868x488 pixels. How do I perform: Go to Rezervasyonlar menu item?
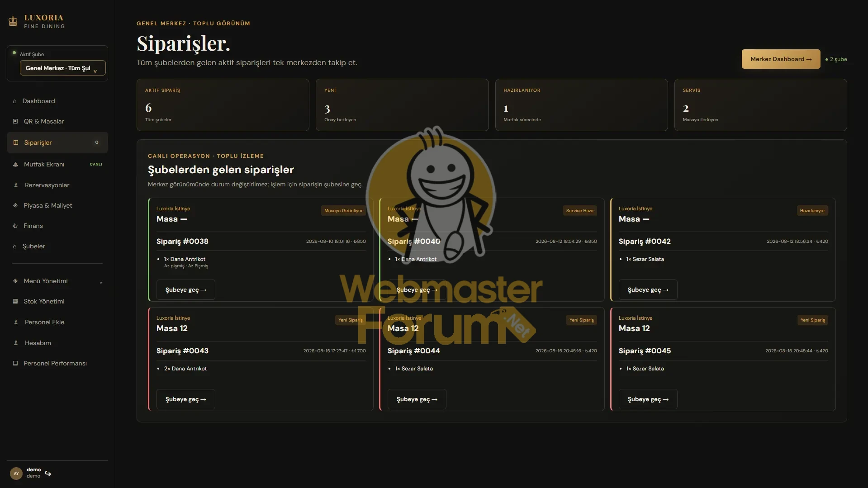tap(57, 185)
